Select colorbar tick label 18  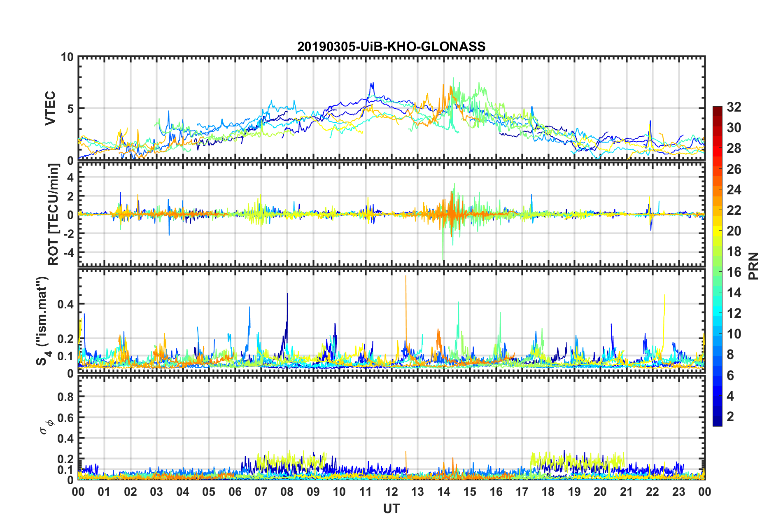pyautogui.click(x=734, y=251)
